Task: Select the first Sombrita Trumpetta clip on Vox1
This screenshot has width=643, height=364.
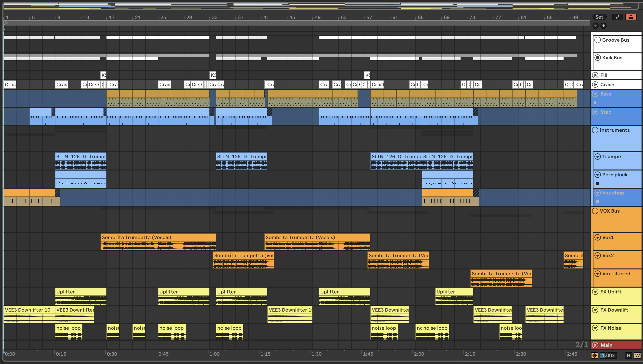Action: tap(158, 242)
